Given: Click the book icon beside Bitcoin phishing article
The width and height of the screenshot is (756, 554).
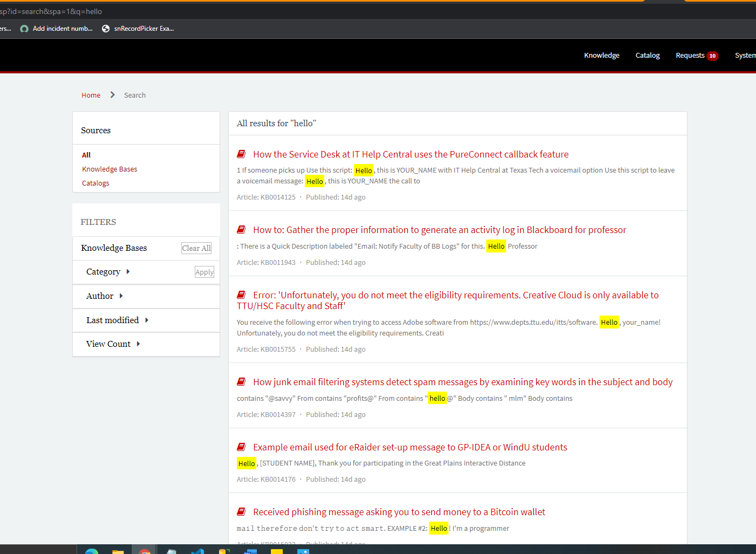Looking at the screenshot, I should [x=241, y=512].
